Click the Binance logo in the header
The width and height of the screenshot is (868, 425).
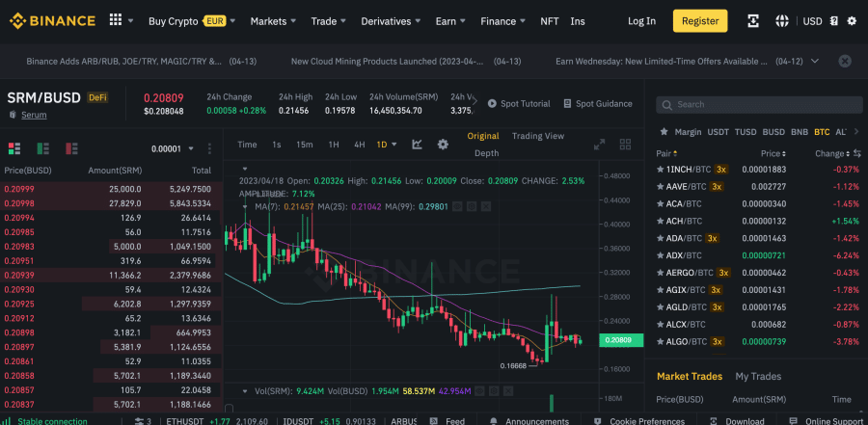point(52,21)
